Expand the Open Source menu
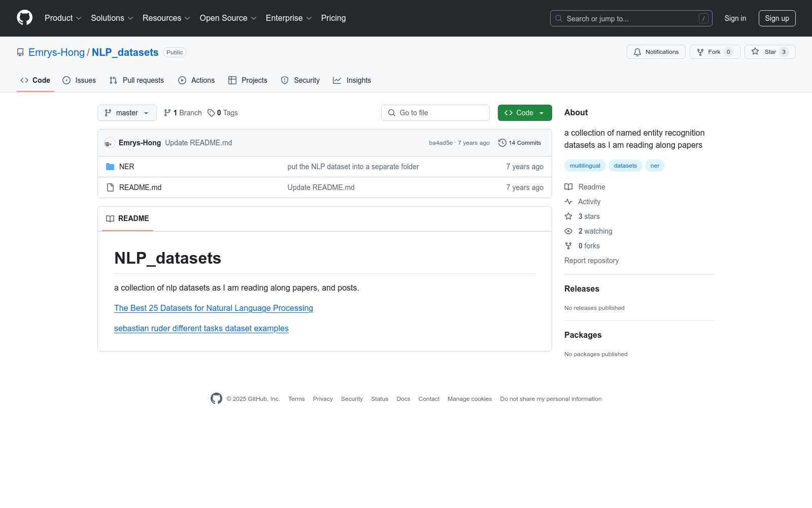Screen dimensions: 812x508 pos(228,18)
